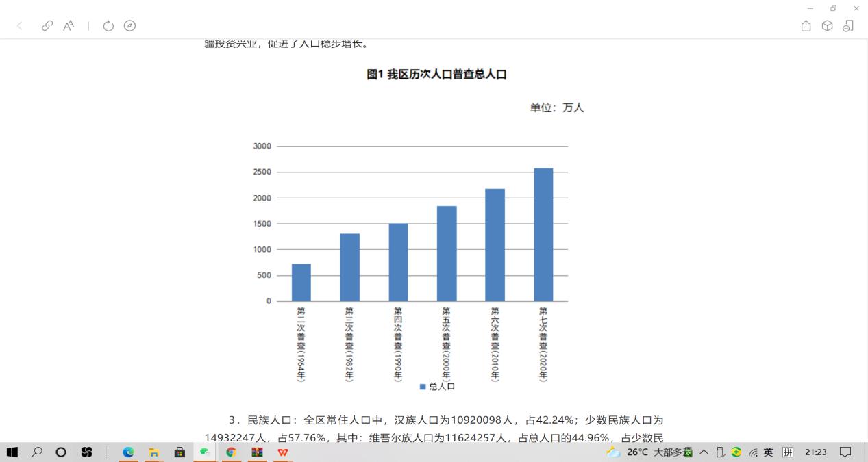This screenshot has height=462, width=868.
Task: Click the floating window icon at top right
Action: coord(848,26)
